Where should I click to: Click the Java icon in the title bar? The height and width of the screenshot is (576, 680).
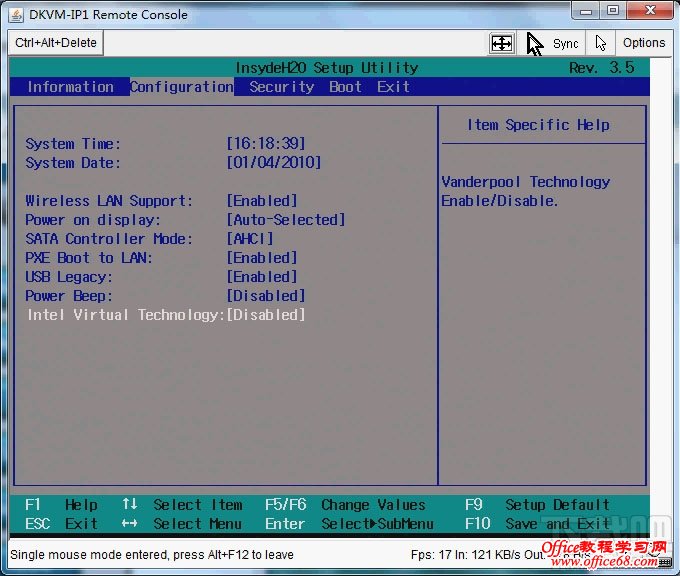tap(16, 15)
